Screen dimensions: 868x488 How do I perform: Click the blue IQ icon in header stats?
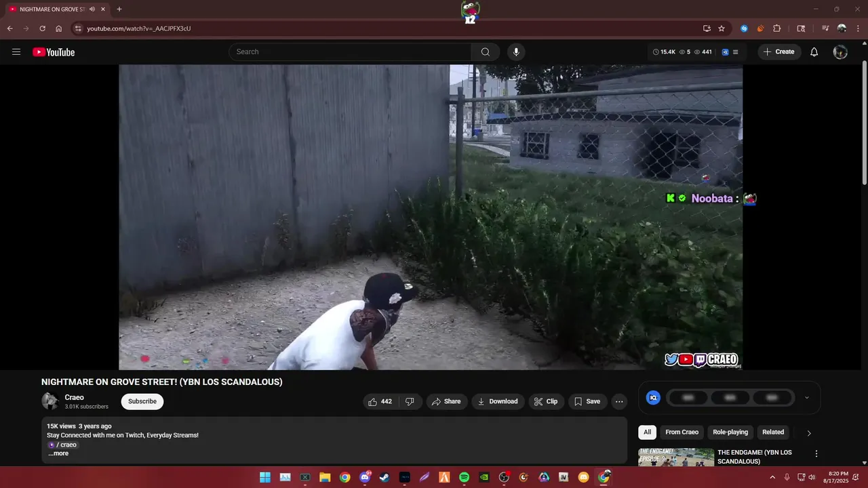(x=725, y=52)
